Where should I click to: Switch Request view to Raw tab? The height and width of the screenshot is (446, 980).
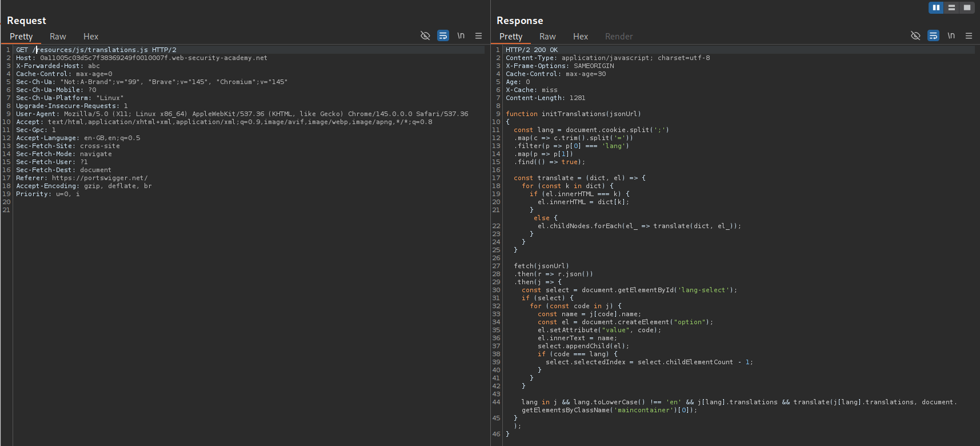(x=58, y=37)
